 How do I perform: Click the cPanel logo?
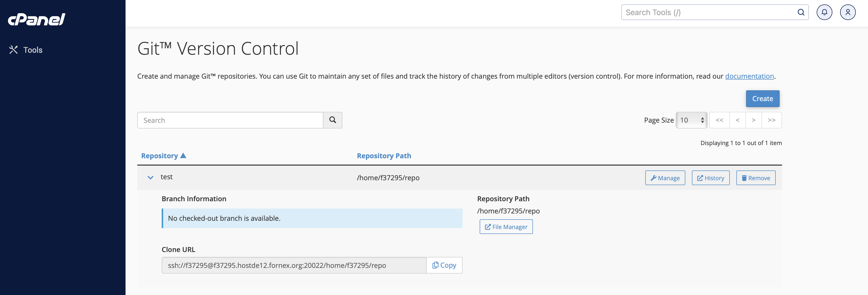point(36,19)
